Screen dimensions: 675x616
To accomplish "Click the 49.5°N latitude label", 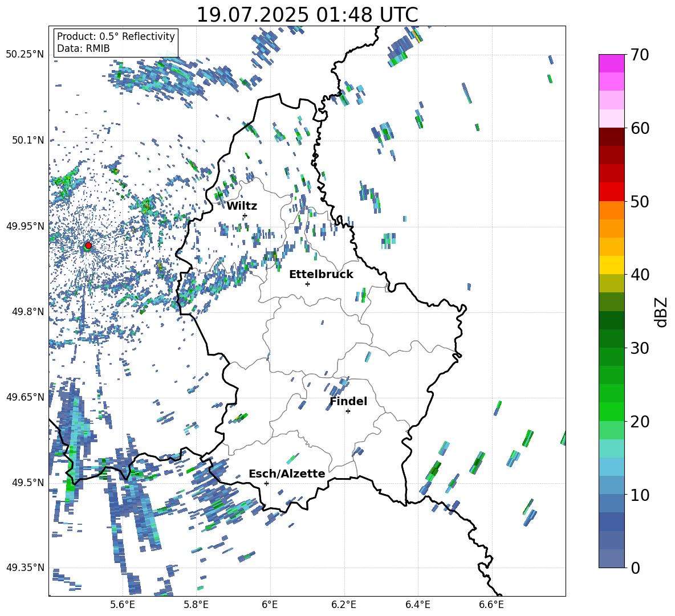I will (x=27, y=482).
